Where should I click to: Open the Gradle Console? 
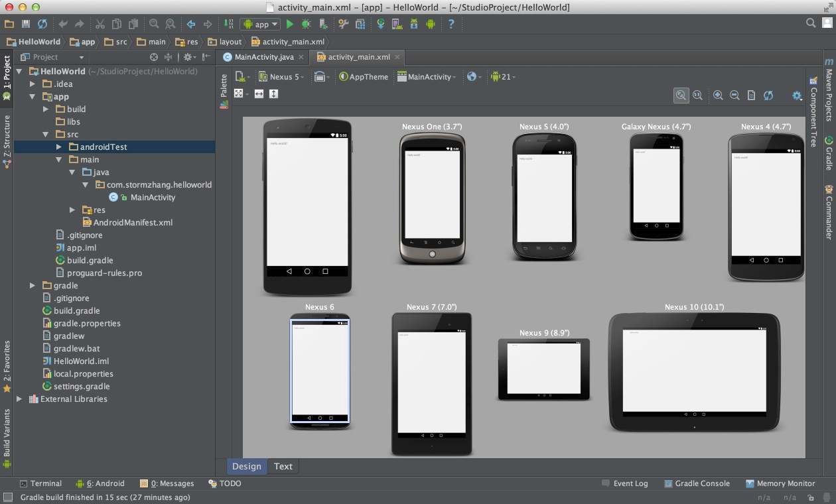[697, 483]
